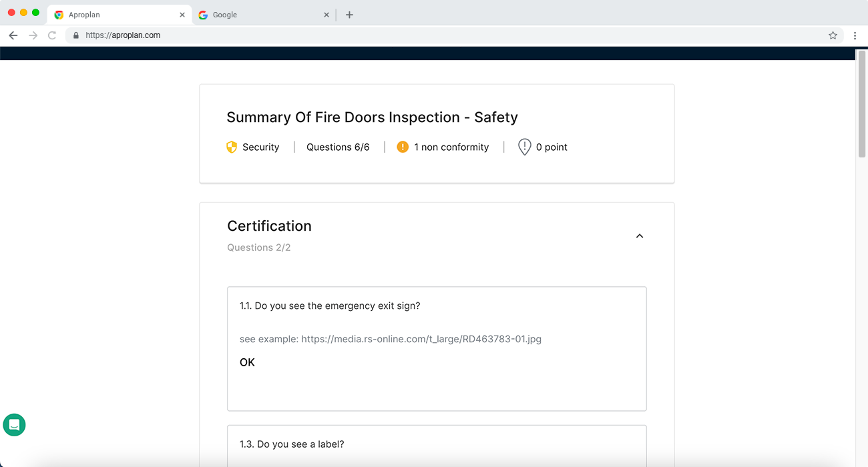The height and width of the screenshot is (467, 868).
Task: Click the Security shield icon
Action: (x=232, y=147)
